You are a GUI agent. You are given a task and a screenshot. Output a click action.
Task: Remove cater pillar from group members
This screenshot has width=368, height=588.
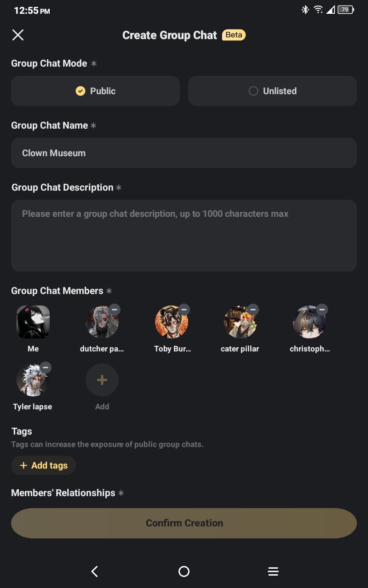[x=253, y=310]
